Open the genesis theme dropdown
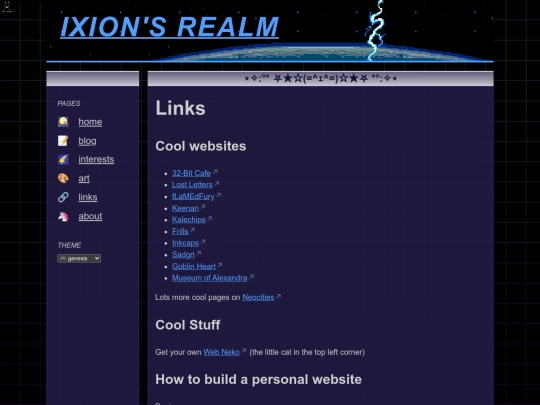Image resolution: width=540 pixels, height=405 pixels. point(79,258)
